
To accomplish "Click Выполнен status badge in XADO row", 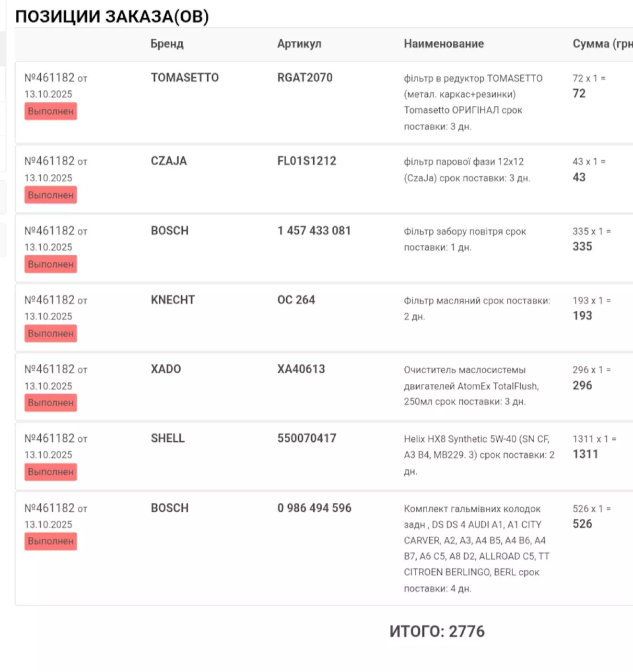I will (x=51, y=403).
